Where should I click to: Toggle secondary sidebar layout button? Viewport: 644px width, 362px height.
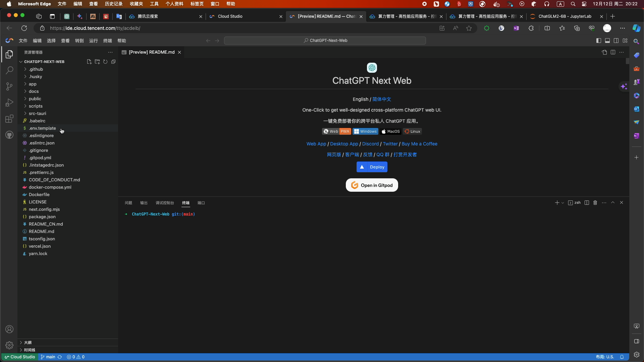[616, 41]
